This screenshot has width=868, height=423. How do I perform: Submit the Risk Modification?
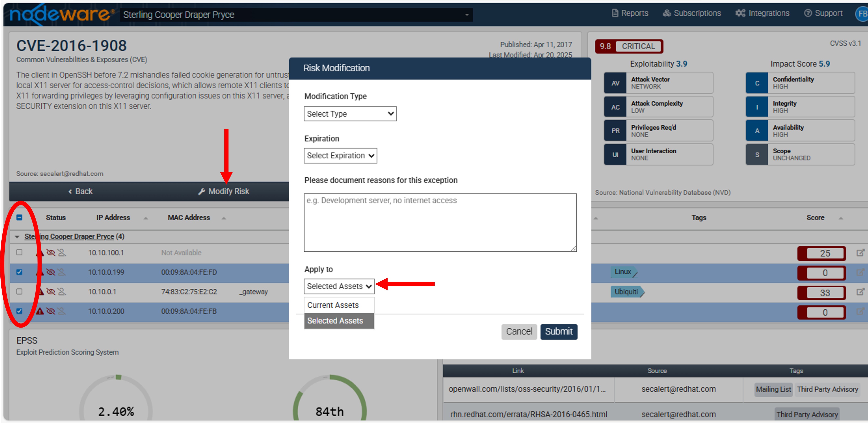[559, 332]
